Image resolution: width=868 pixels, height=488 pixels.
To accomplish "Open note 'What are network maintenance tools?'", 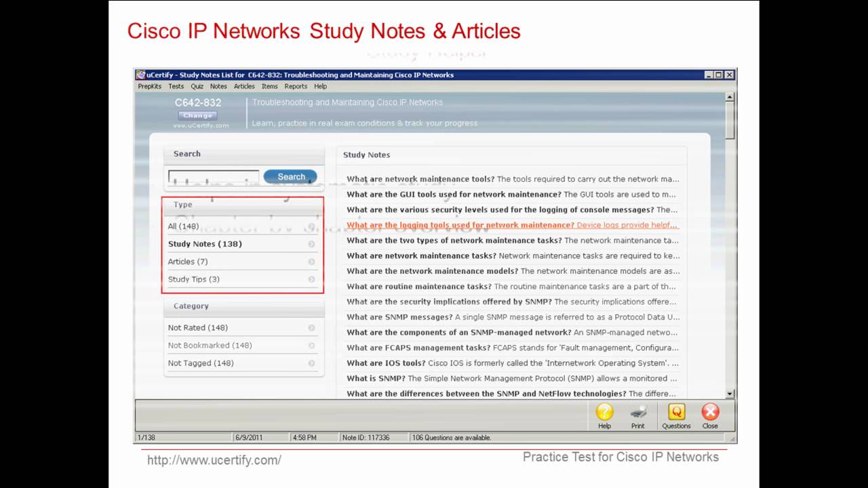I will coord(513,180).
